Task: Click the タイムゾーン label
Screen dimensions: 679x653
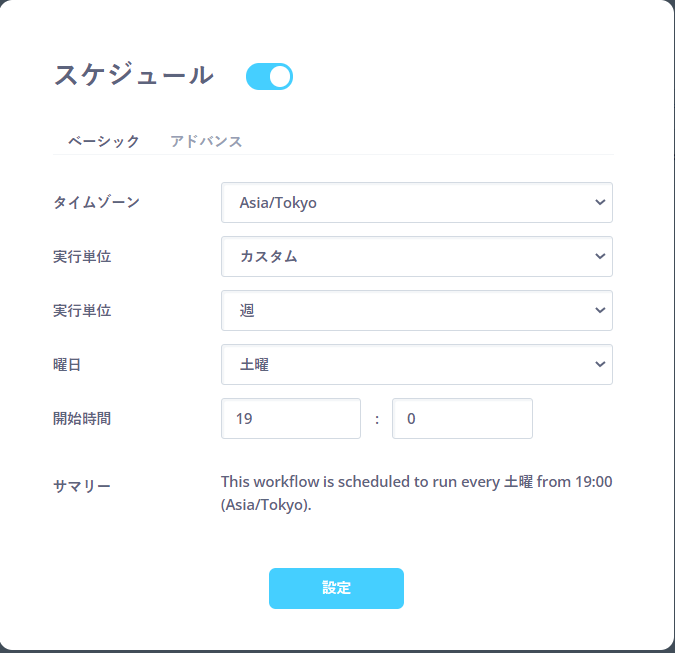Action: point(97,202)
